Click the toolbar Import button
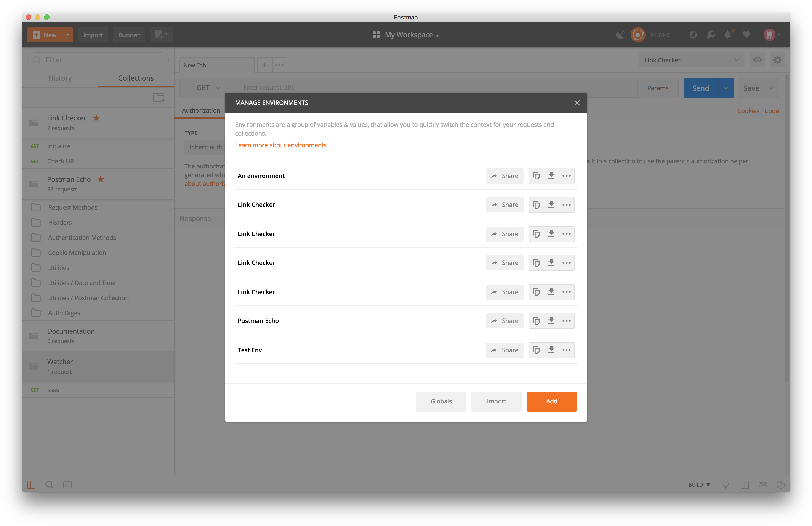The height and width of the screenshot is (526, 812). (93, 35)
